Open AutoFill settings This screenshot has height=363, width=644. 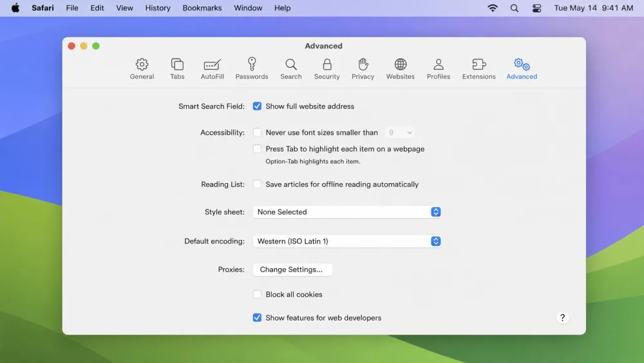pyautogui.click(x=213, y=68)
